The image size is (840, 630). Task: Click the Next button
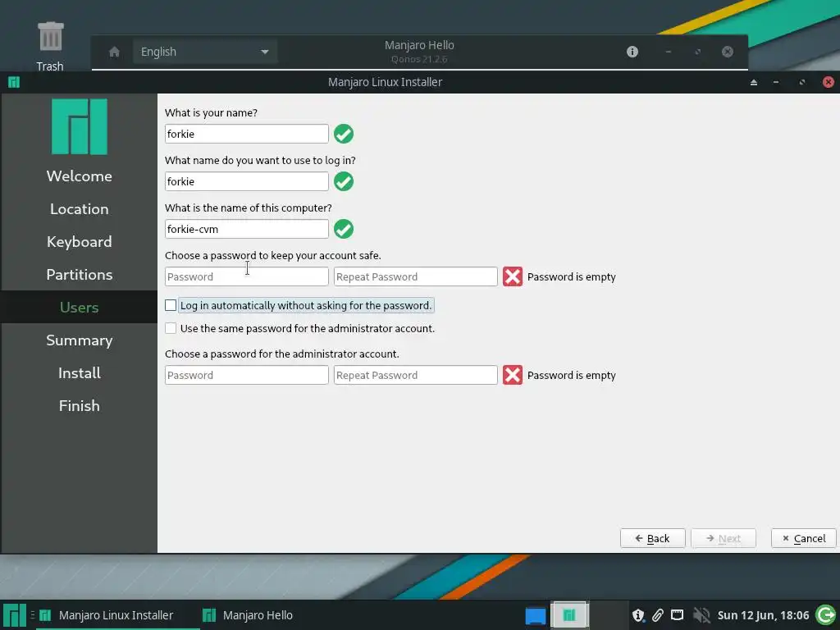724,538
